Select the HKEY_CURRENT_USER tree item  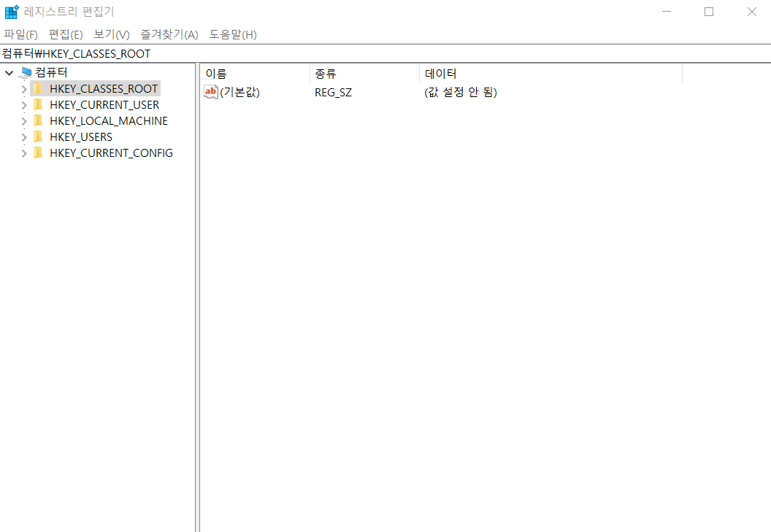pyautogui.click(x=104, y=105)
